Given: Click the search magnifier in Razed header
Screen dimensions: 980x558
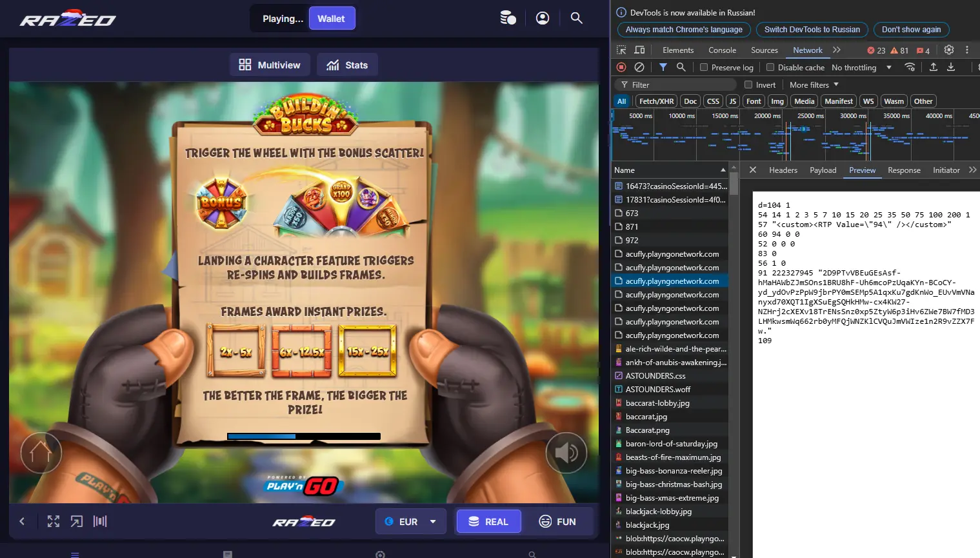Looking at the screenshot, I should (x=577, y=18).
